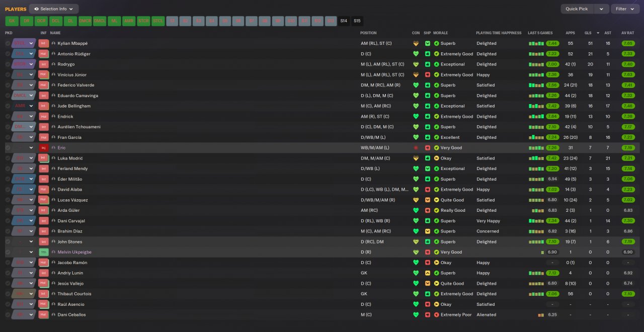
Task: Select the DMCR position slot
Action: click(85, 21)
